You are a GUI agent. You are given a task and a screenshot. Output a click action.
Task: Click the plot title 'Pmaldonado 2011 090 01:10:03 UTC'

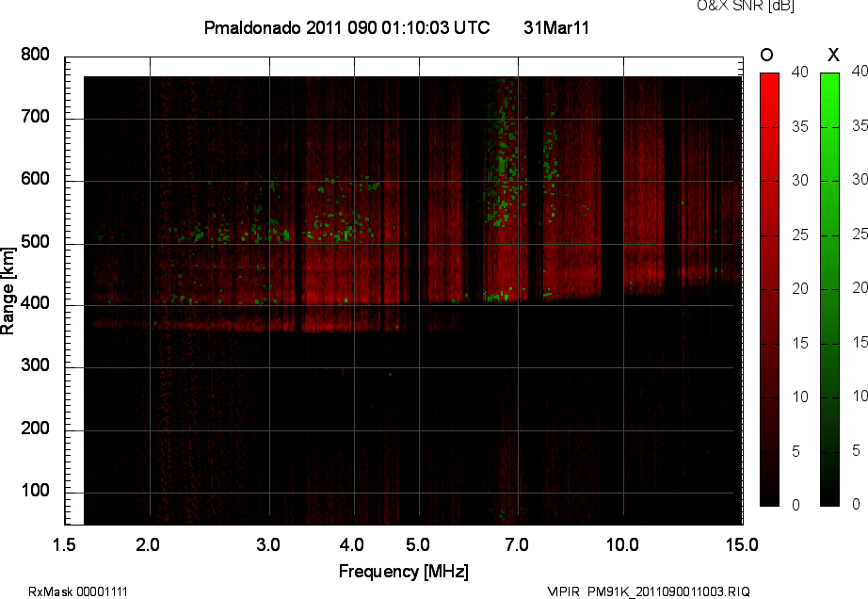346,28
